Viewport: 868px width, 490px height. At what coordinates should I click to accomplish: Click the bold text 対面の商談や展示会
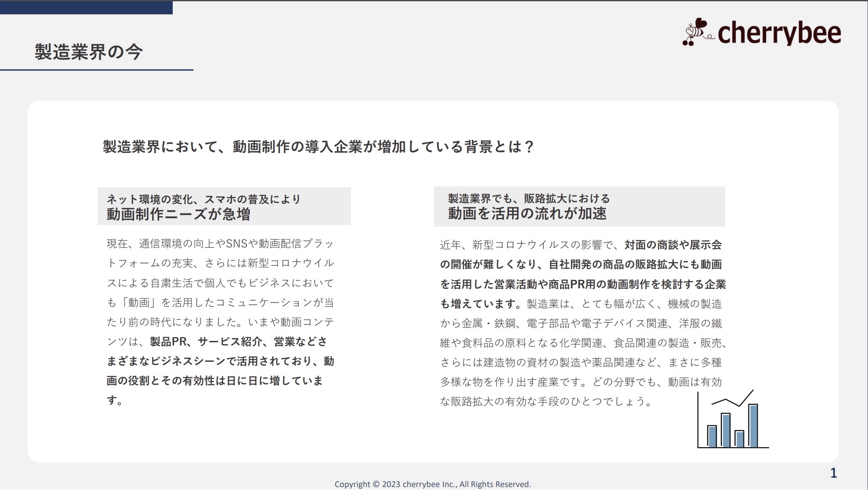(x=673, y=245)
